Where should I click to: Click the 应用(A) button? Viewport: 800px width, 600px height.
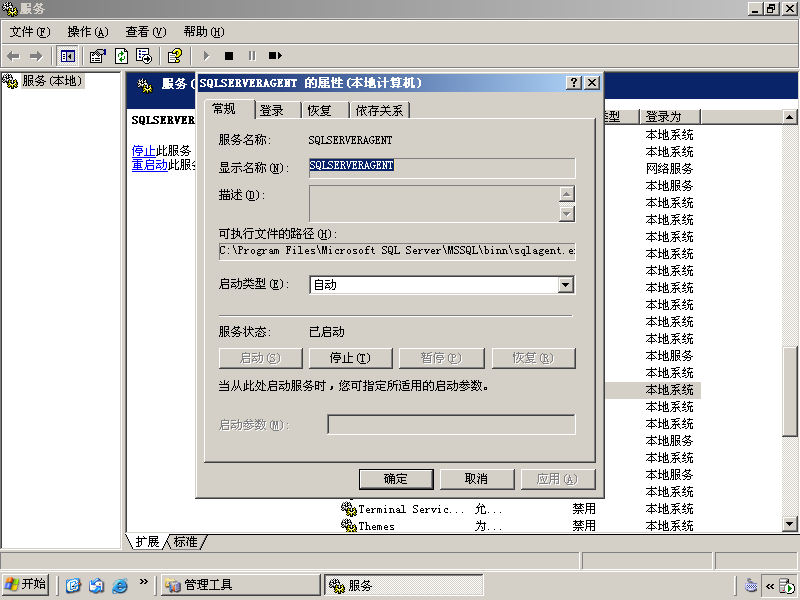coord(558,479)
